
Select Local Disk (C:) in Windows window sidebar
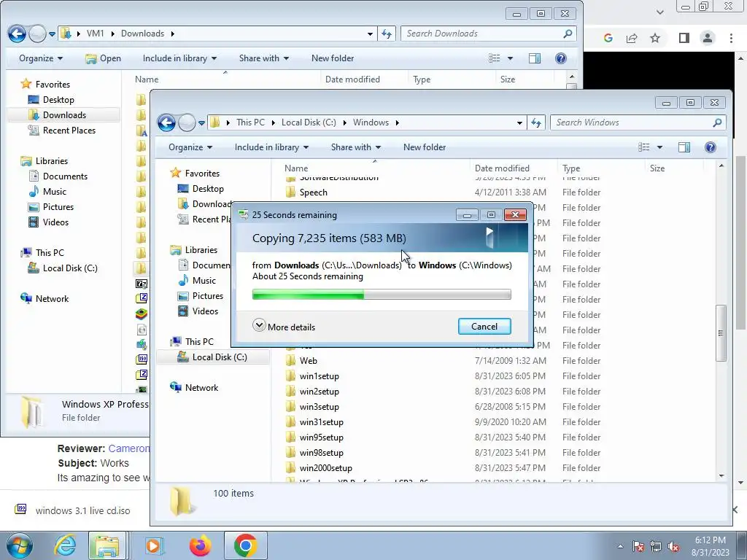212,357
